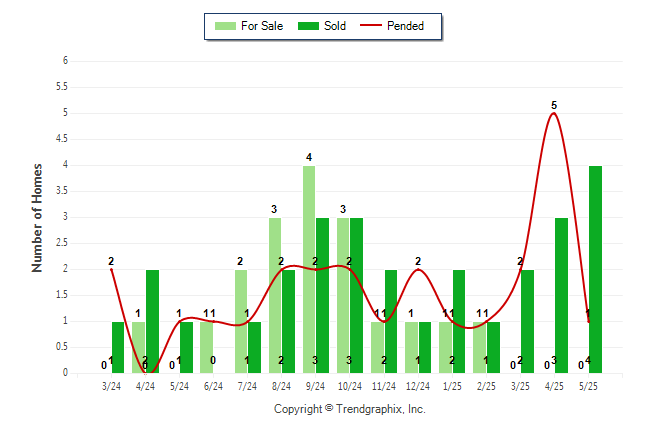Click the 5/25 Sold bar
Screen dimensions: 646x434
[x=595, y=270]
